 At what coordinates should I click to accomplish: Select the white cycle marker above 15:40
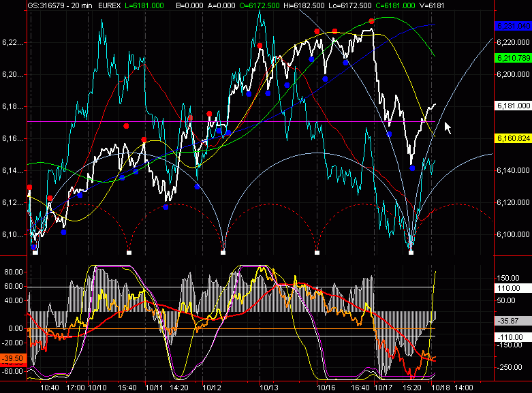(x=129, y=253)
